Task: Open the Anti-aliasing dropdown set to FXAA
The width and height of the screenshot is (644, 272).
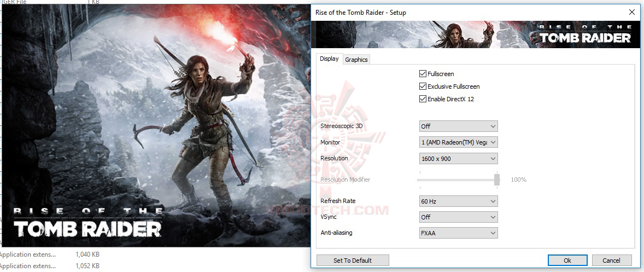Action: (458, 233)
